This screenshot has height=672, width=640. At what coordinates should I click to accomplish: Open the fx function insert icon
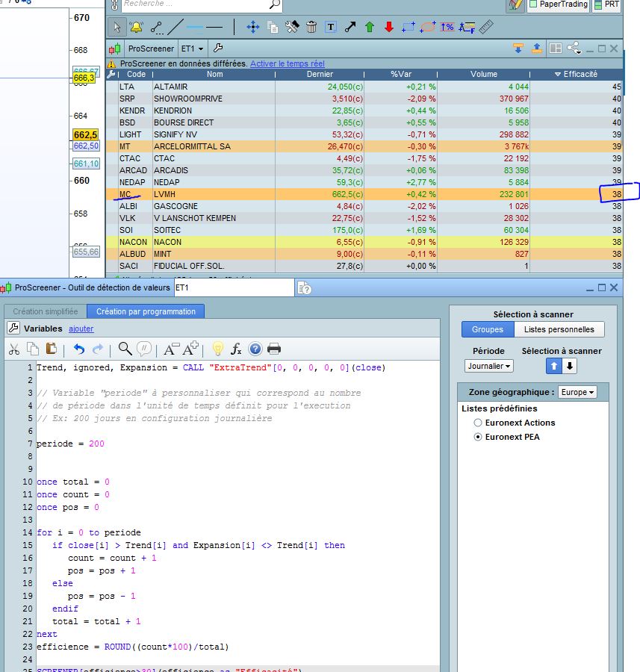(236, 349)
